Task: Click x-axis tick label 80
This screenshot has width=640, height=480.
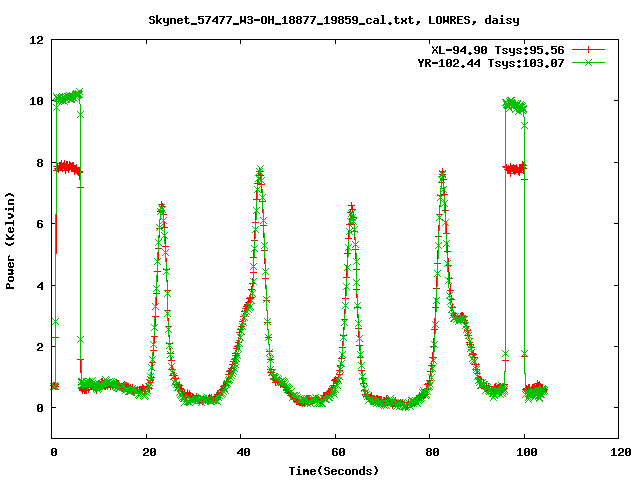Action: 432,452
